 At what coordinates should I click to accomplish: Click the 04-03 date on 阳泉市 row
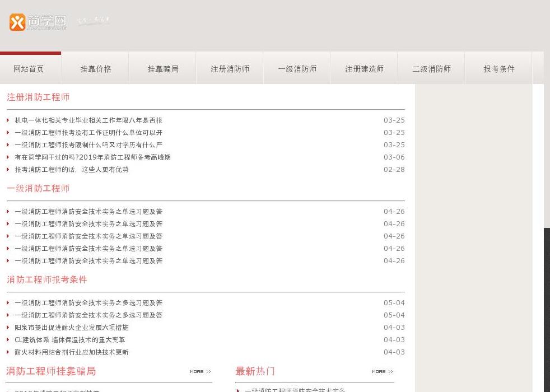click(x=394, y=328)
